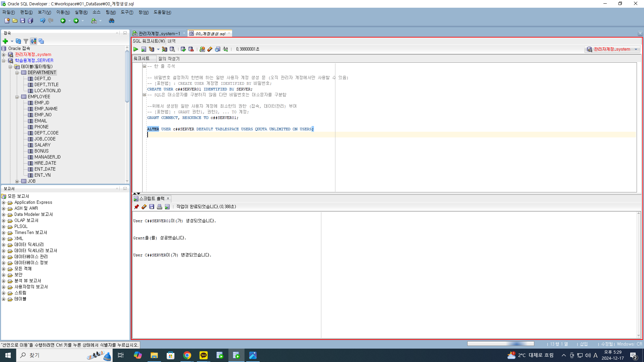Click the Rollback icon in the worksheet toolbar
The width and height of the screenshot is (644, 362).
click(191, 49)
